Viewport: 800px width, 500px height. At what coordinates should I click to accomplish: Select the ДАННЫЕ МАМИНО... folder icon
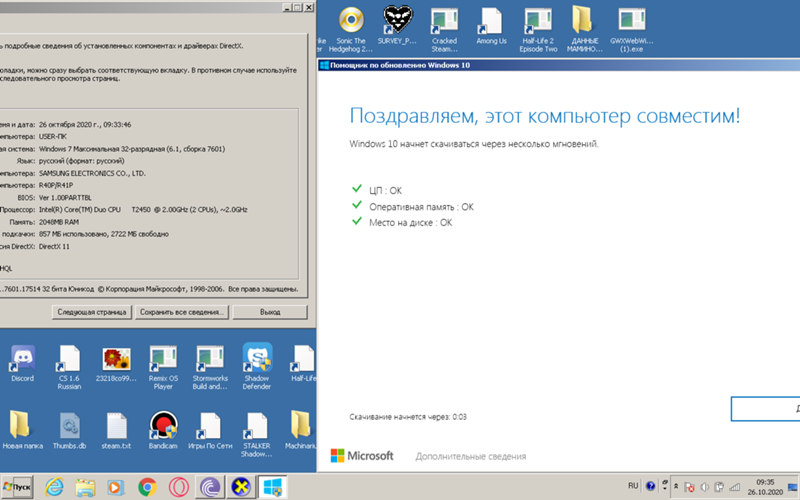pos(585,30)
